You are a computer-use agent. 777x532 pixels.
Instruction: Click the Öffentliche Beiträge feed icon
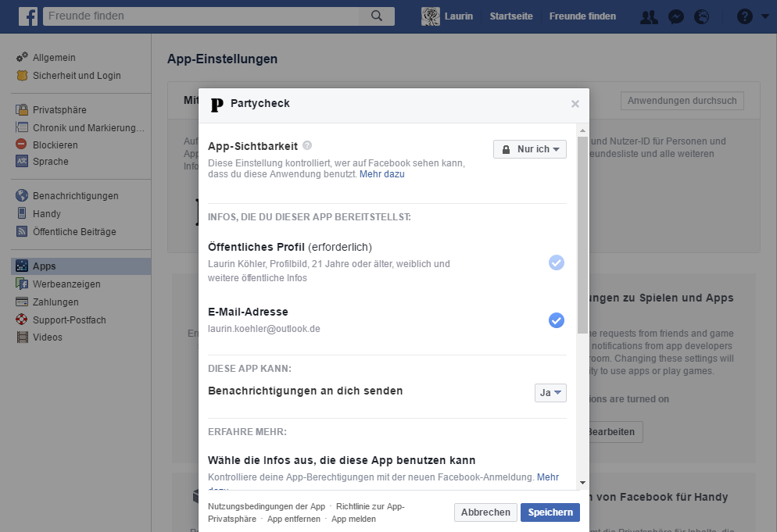[22, 231]
